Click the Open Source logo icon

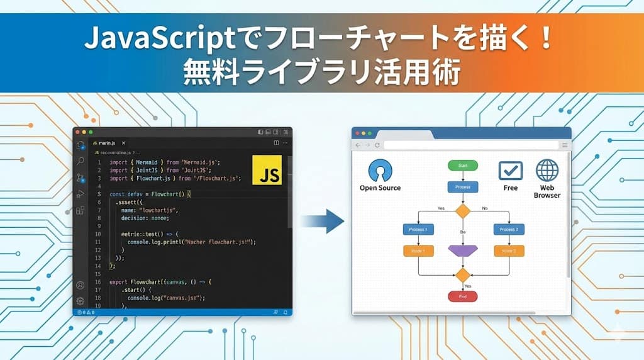click(380, 170)
